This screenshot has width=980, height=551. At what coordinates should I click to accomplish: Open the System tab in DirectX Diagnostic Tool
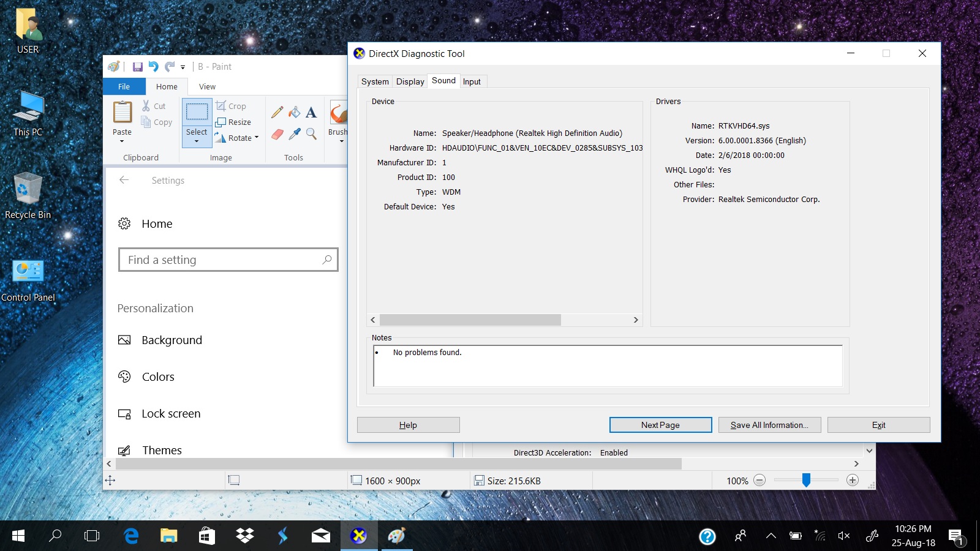(x=375, y=81)
